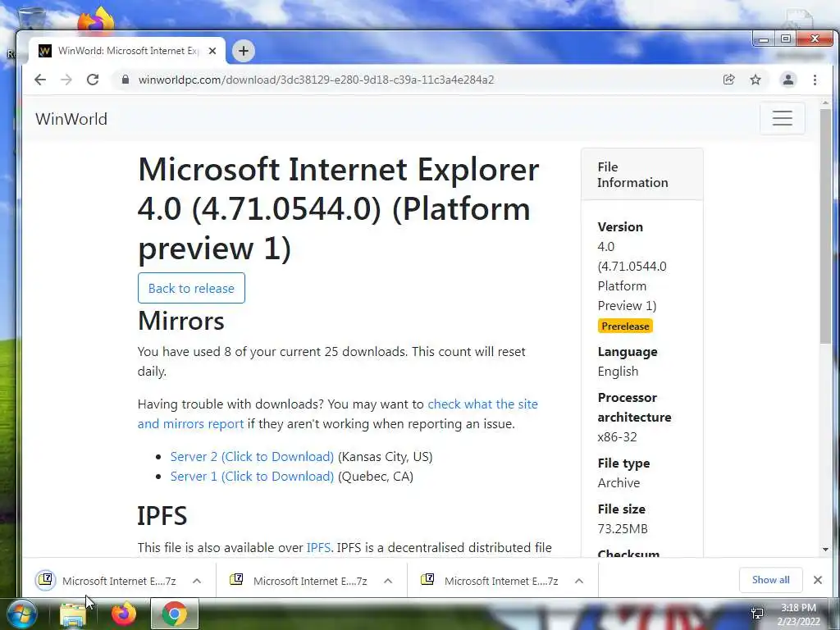Click the padlock site info icon

[126, 80]
